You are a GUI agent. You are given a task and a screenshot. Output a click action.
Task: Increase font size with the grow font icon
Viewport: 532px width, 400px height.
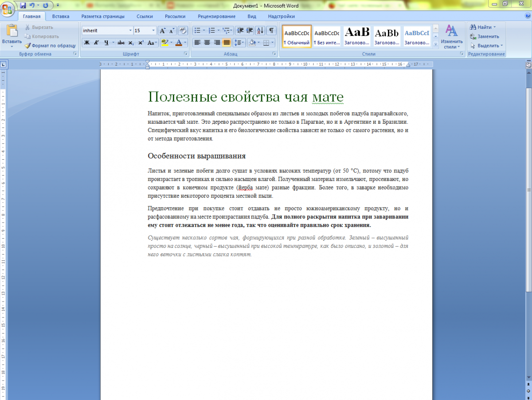162,31
